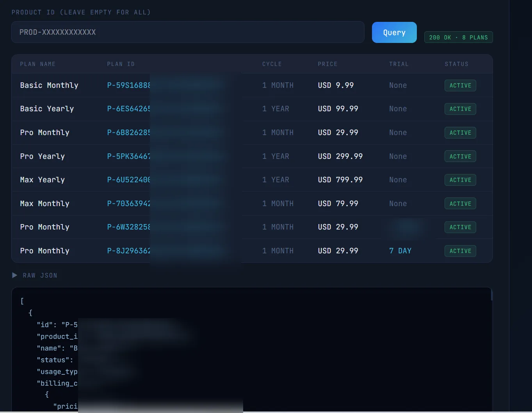Screen dimensions: 532x413
Task: Open plan ID link starting with P-8J296362
Action: tap(129, 251)
